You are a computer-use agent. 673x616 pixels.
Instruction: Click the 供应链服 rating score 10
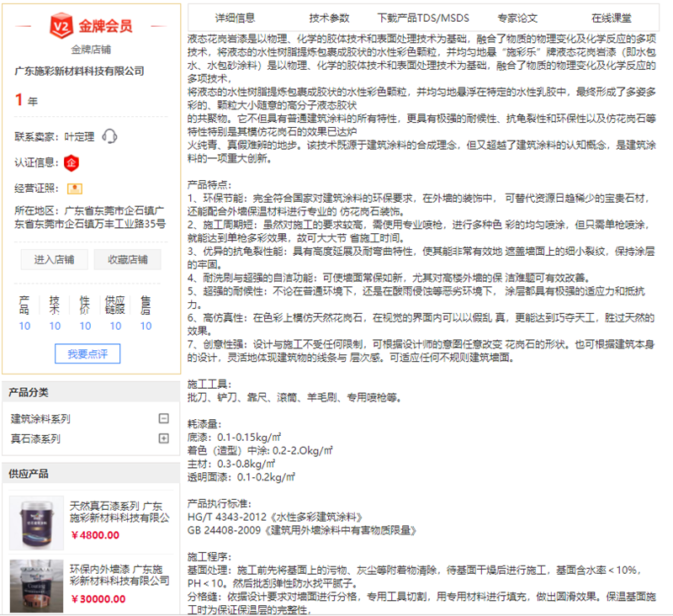click(115, 326)
